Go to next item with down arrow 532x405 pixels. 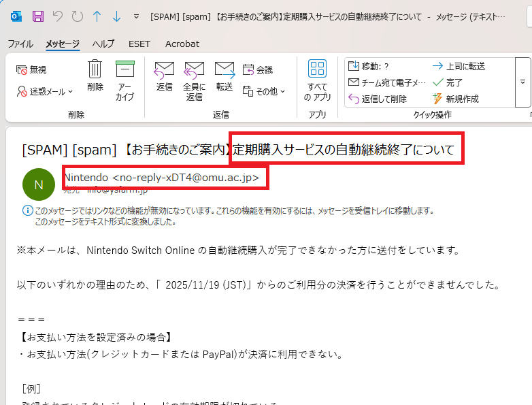[x=116, y=15]
